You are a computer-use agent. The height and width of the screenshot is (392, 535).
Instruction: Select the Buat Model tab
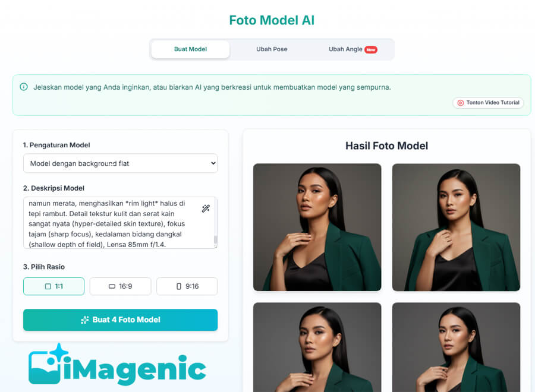click(x=190, y=49)
